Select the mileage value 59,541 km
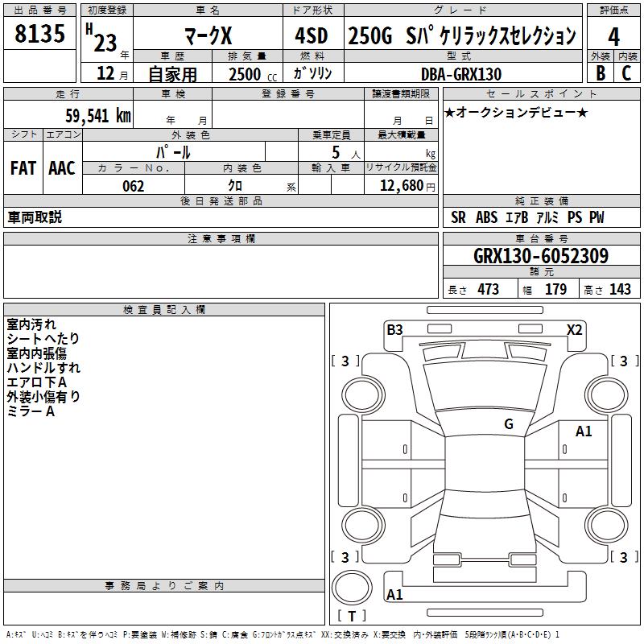Viewport: 644px width, 644px height. click(x=97, y=114)
